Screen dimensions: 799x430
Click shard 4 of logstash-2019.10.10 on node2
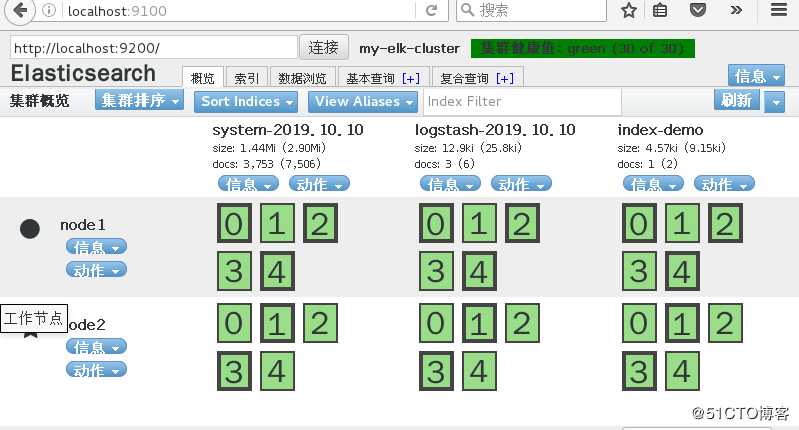coord(479,371)
